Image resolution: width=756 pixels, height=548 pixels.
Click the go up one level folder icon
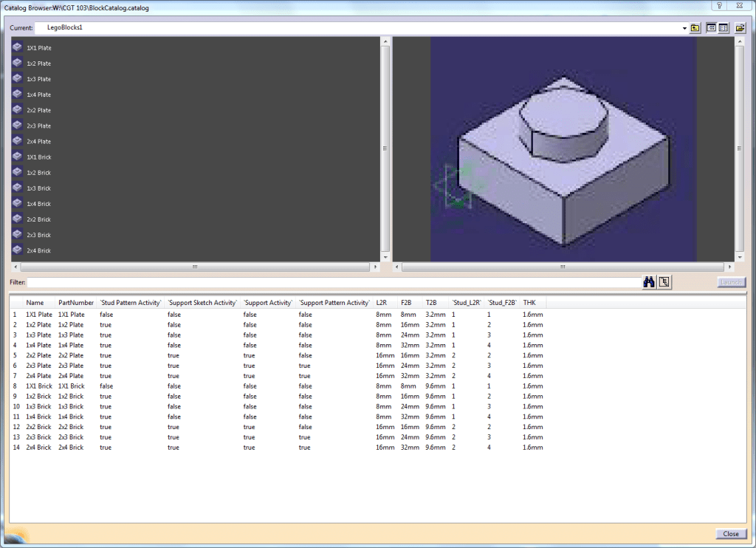click(x=695, y=28)
